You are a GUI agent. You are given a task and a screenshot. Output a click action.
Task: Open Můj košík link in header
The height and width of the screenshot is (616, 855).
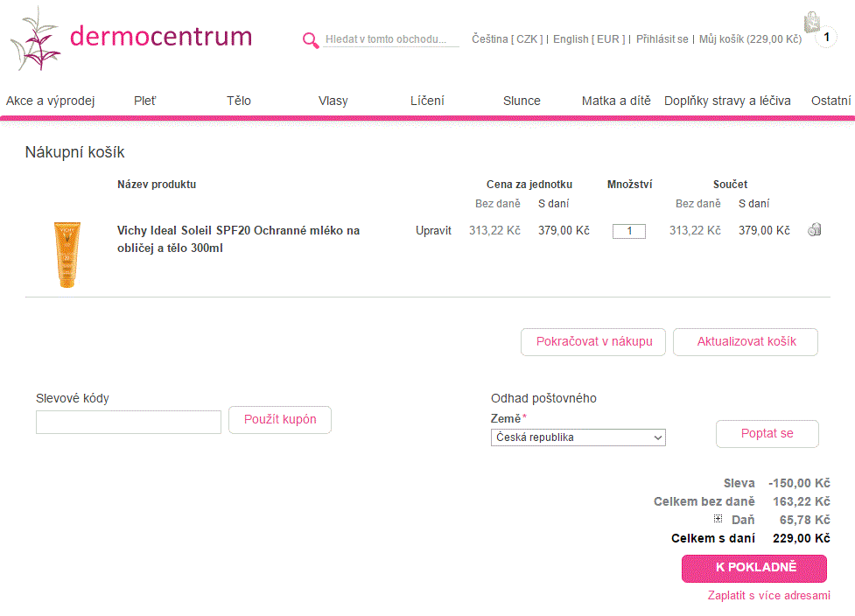750,39
